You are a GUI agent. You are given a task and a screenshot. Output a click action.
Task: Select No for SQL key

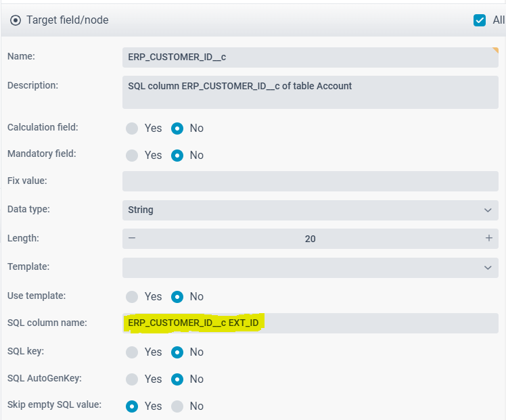177,352
